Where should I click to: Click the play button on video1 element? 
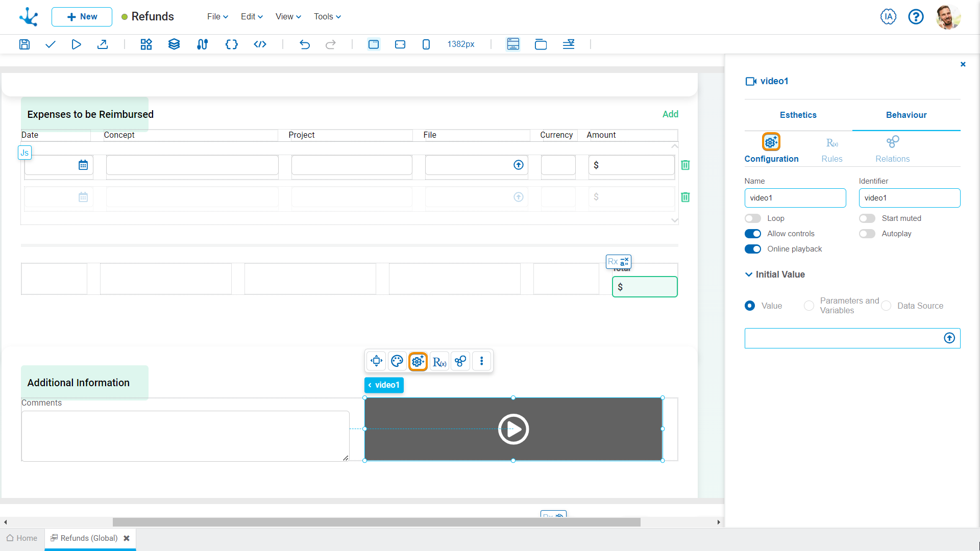(513, 429)
